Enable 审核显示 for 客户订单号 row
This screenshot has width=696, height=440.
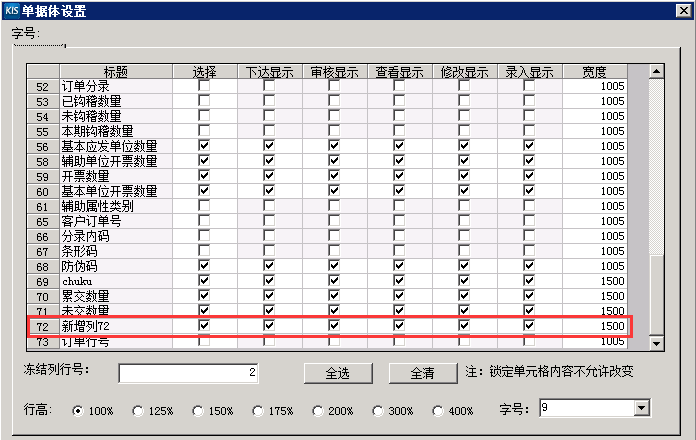334,221
